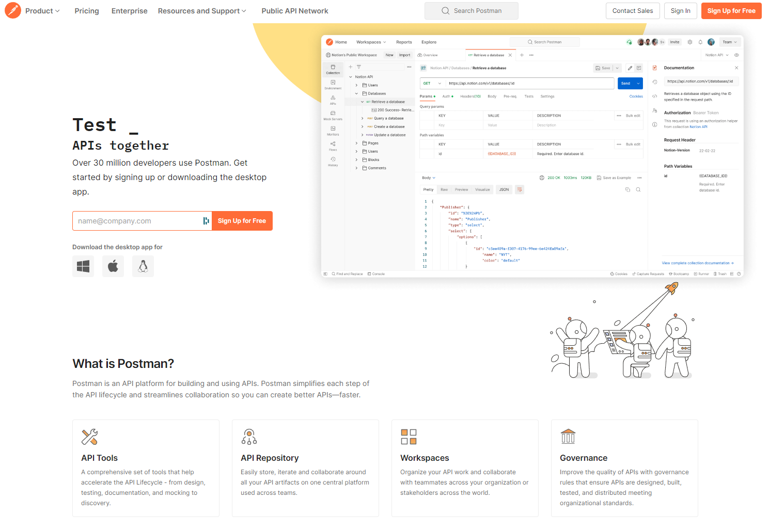Click the notification bell in app preview header

(700, 42)
